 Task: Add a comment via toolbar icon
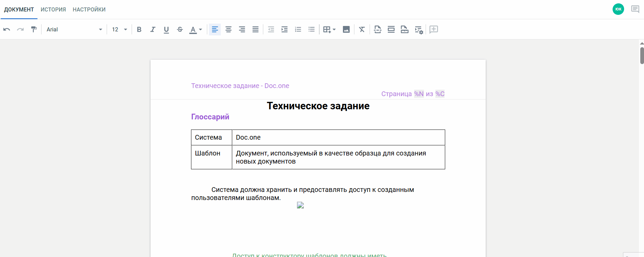(434, 29)
